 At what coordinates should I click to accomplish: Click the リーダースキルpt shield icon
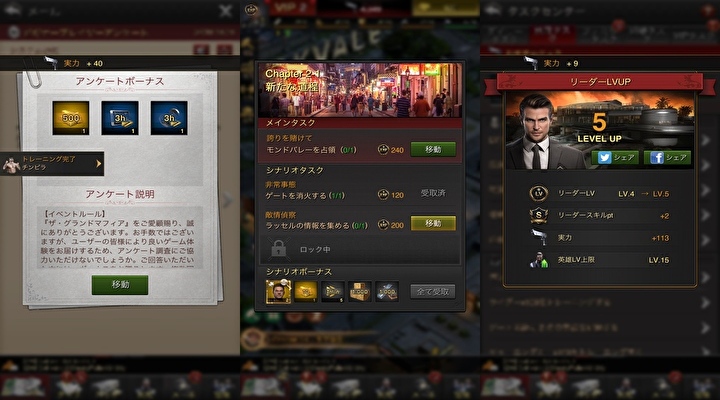point(539,215)
